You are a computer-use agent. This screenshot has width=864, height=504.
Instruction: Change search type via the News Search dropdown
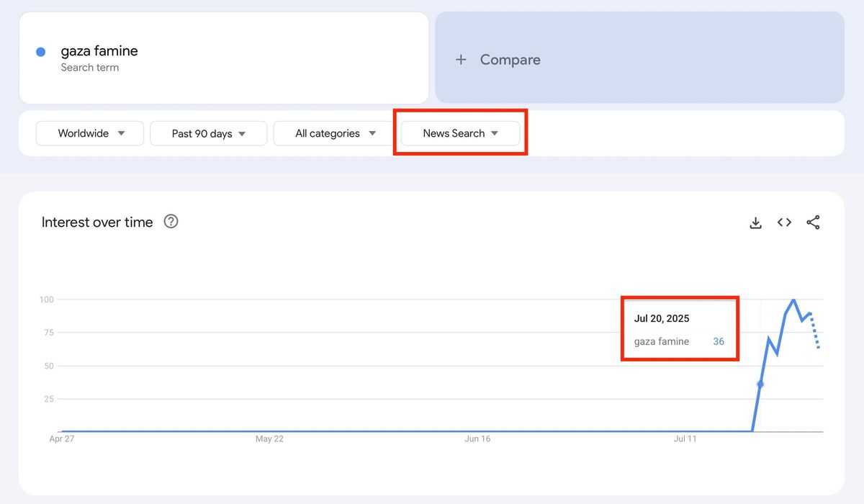460,133
